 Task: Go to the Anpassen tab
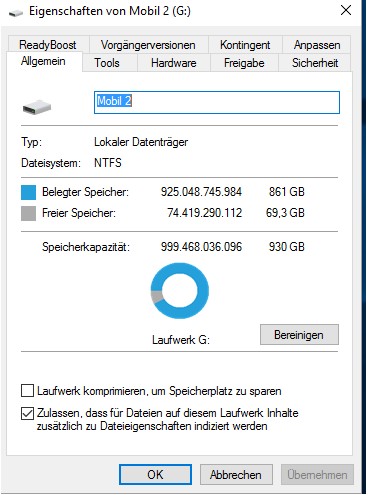click(317, 45)
